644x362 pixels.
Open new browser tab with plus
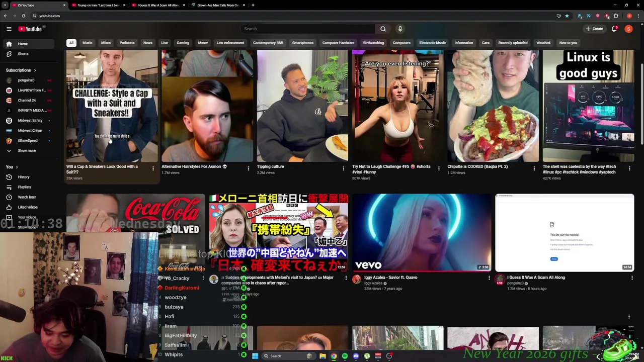tap(253, 5)
